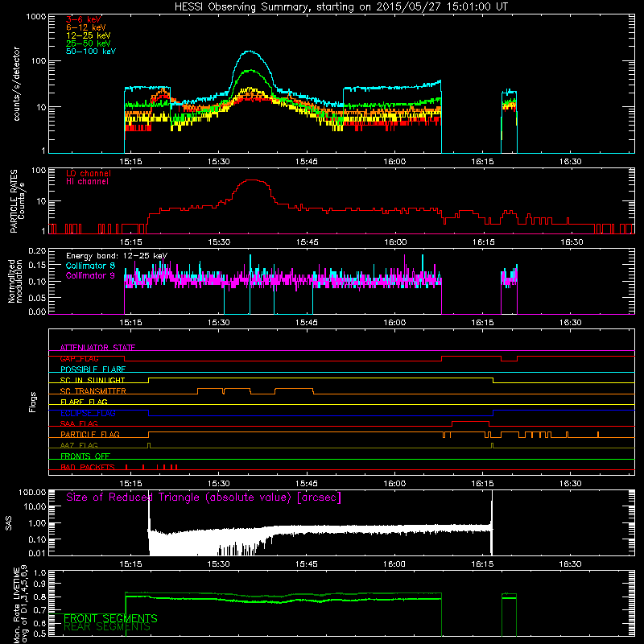Select the 0.7 livetime axis tick value

point(39,610)
